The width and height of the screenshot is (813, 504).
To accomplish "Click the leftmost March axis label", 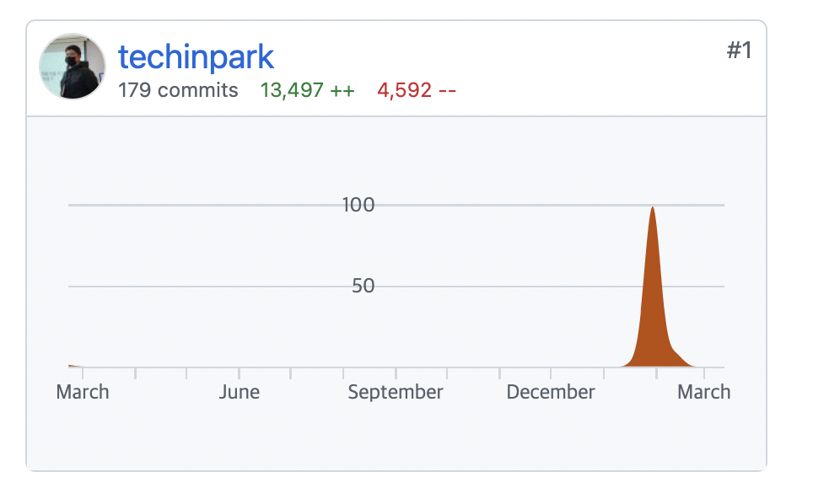I will (83, 392).
